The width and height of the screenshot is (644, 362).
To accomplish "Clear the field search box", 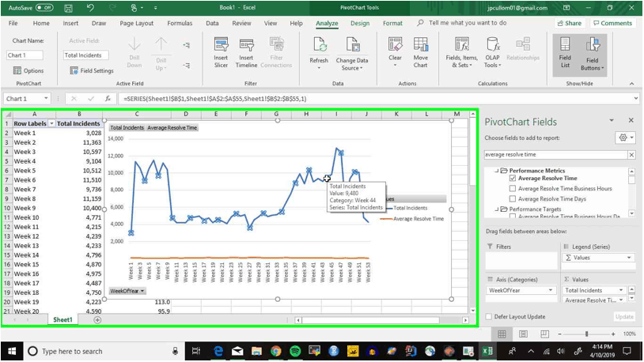I will pos(631,155).
